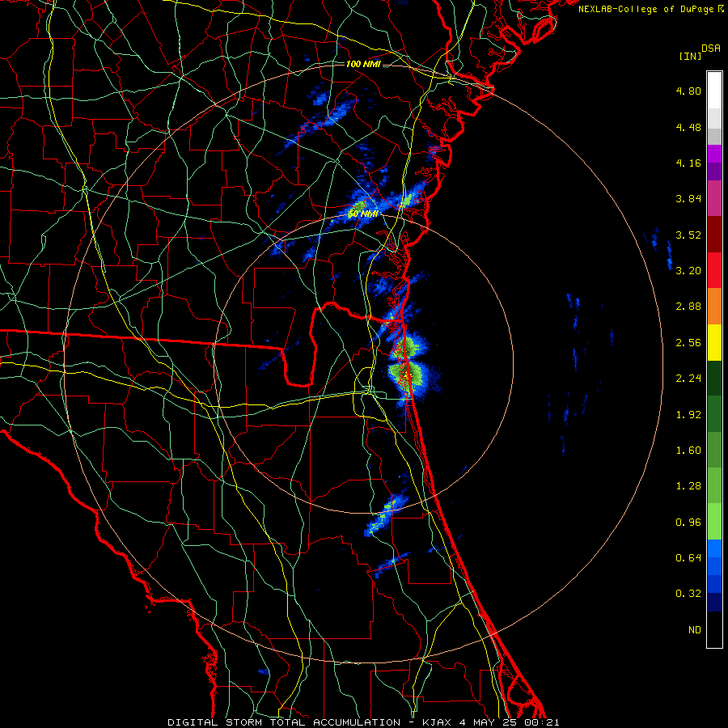
Task: Select the dark red legend swatch
Action: [714, 235]
